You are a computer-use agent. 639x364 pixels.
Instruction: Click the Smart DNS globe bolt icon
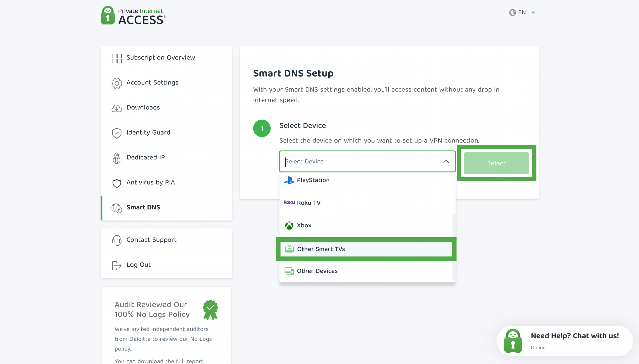(116, 208)
